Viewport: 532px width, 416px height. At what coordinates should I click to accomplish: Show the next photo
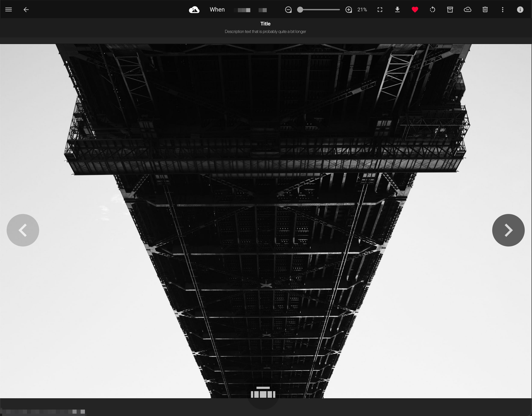[x=508, y=230]
